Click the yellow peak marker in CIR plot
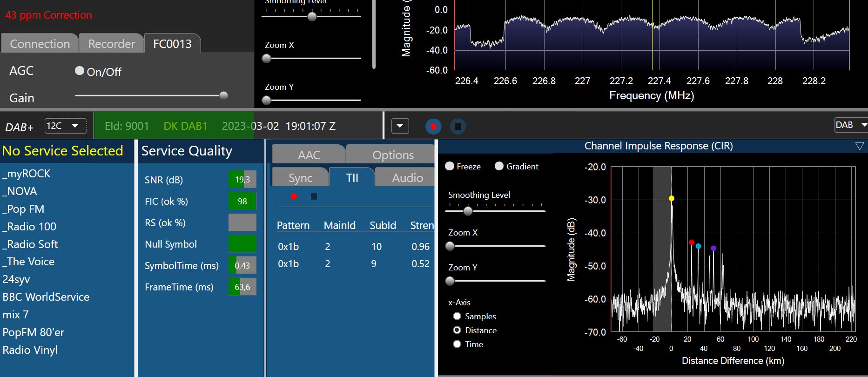Viewport: 868px width, 377px height. coord(672,198)
